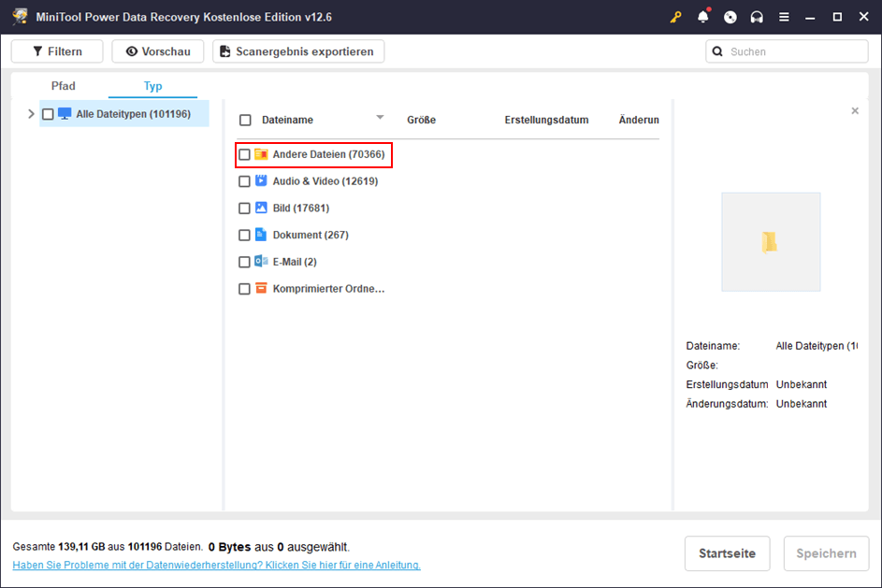Toggle the select-all checkbox beside Dateiname
The image size is (882, 588).
[x=245, y=121]
